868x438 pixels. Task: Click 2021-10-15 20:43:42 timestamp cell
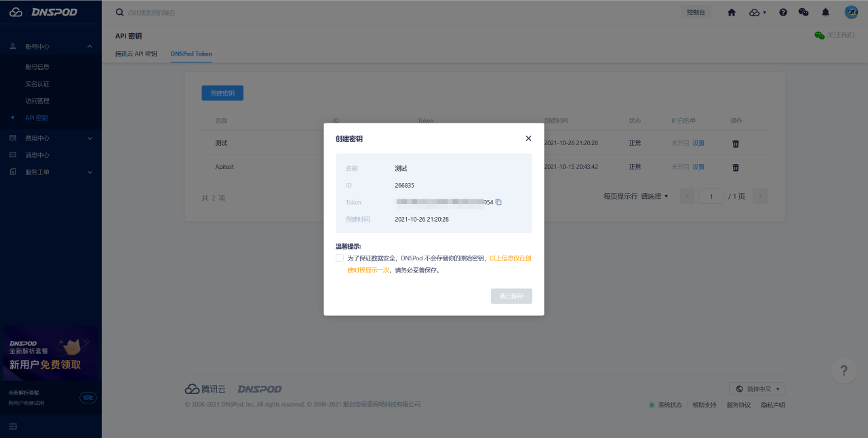571,167
